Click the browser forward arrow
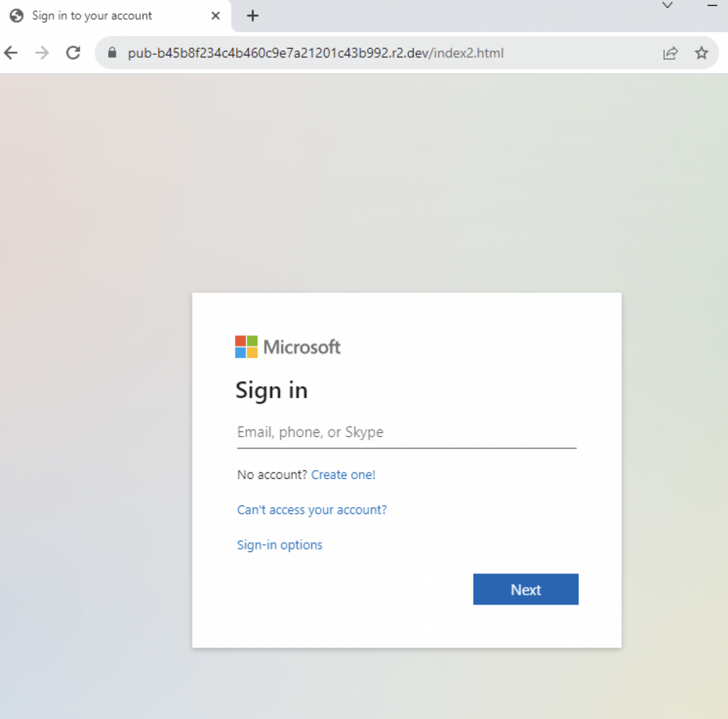 point(42,53)
